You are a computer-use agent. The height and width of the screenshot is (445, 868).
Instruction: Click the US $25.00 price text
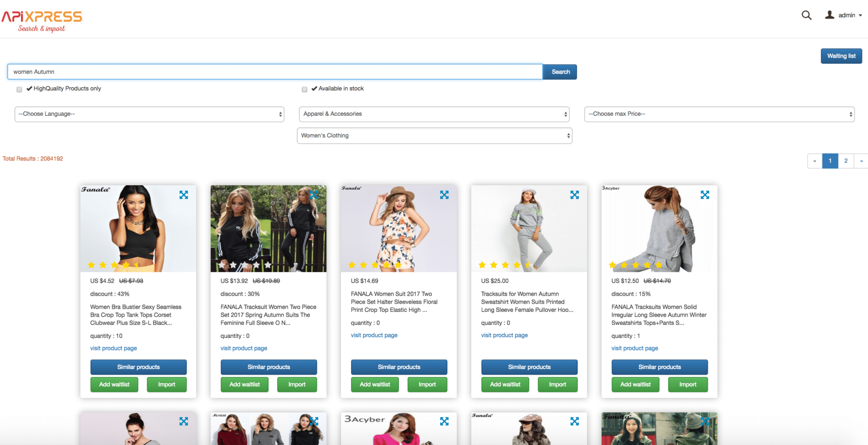coord(495,281)
